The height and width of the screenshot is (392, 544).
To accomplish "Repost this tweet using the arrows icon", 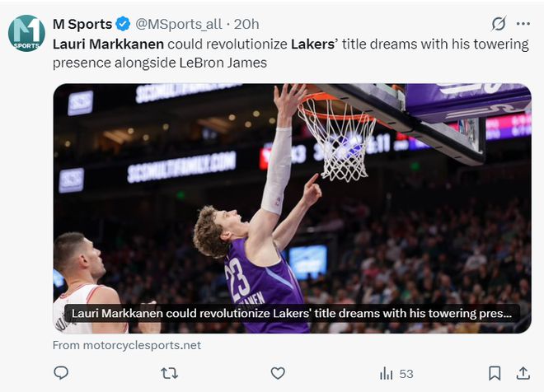I will coord(169,373).
